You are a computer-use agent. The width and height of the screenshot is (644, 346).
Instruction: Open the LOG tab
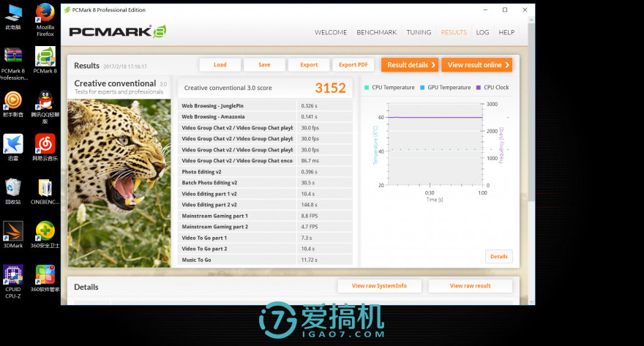click(482, 32)
